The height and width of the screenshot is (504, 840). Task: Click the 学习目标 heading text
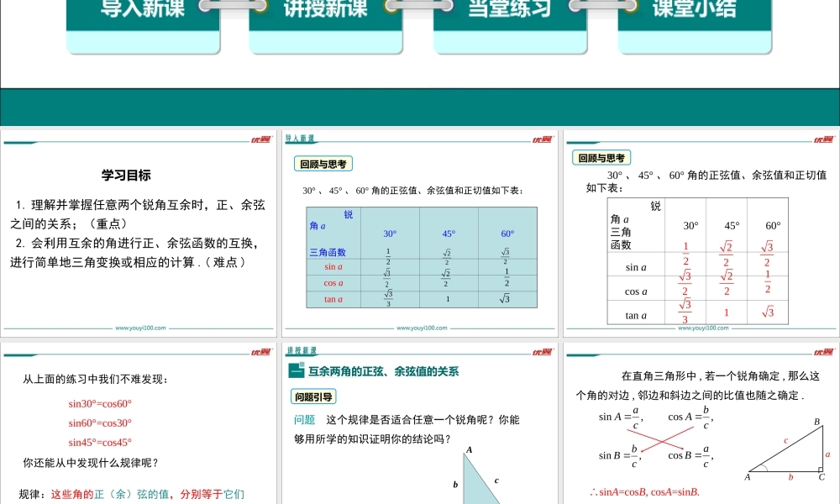[x=126, y=176]
